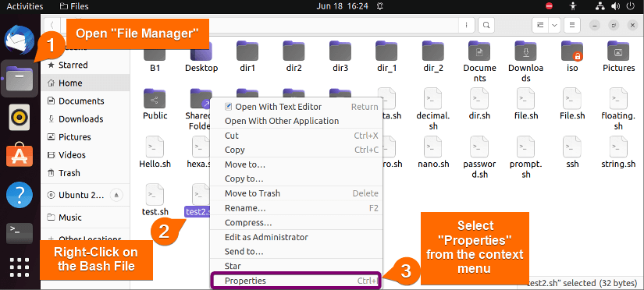Select the dir2 folder
This screenshot has width=644, height=290.
pos(294,57)
